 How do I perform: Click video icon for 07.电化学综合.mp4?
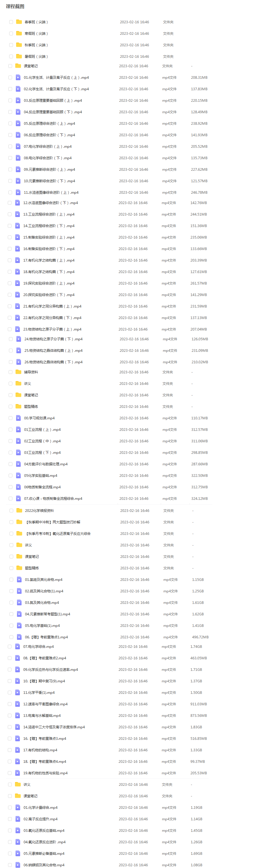pyautogui.click(x=18, y=646)
